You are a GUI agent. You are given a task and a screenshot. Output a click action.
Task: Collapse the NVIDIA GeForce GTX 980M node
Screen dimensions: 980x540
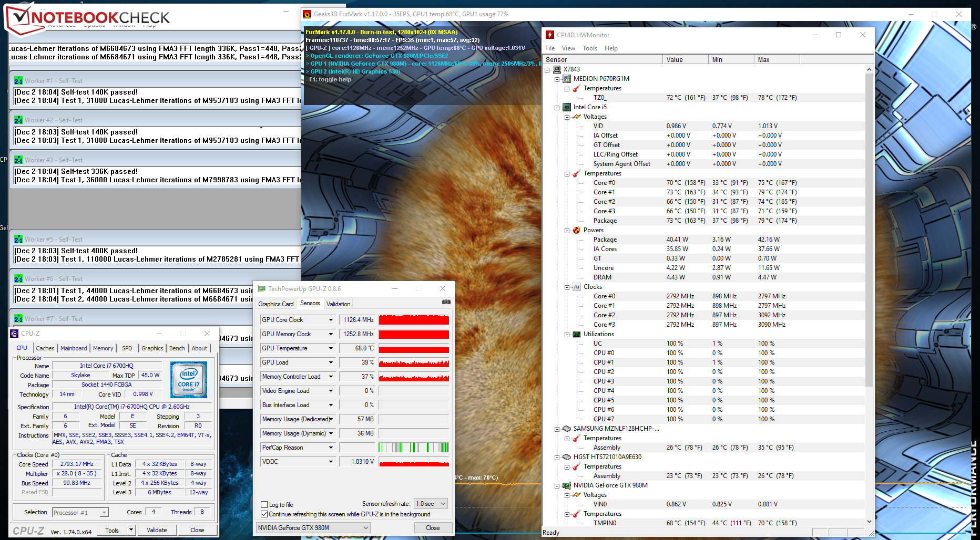tap(557, 485)
